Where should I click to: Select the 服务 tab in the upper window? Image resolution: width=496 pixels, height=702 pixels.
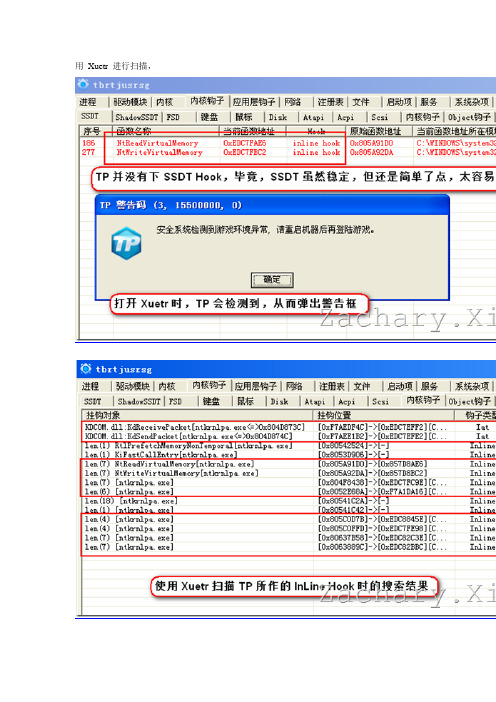coord(429,102)
